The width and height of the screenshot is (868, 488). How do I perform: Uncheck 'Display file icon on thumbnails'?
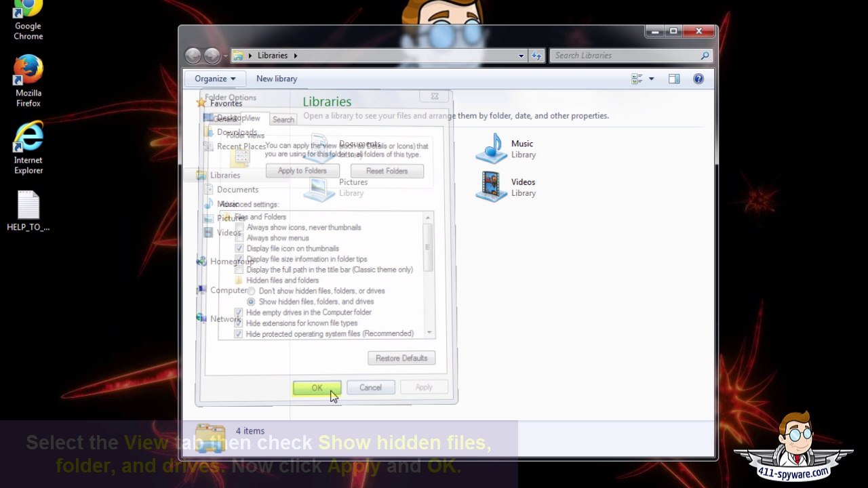point(239,249)
